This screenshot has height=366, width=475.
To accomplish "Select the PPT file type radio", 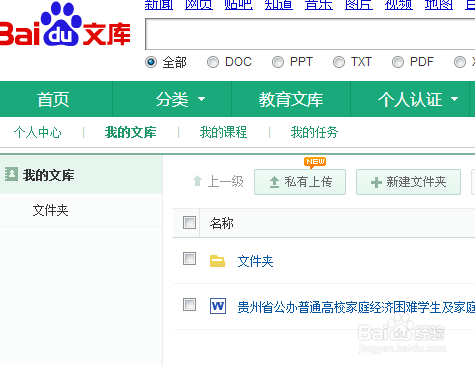I will [x=278, y=62].
